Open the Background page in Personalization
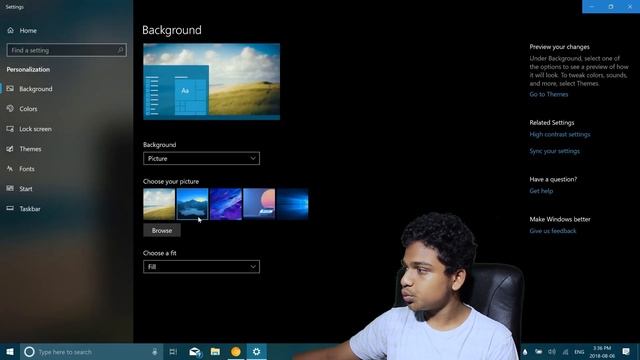This screenshot has height=360, width=640. 36,89
